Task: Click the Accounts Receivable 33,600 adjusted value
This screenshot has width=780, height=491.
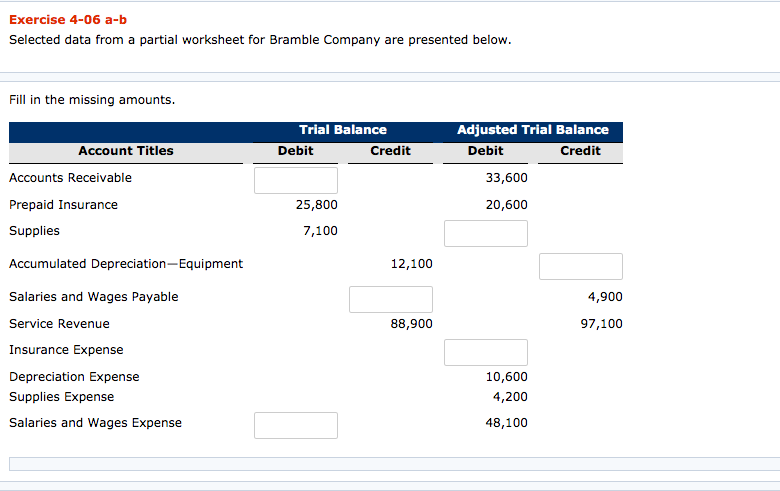Action: point(506,178)
